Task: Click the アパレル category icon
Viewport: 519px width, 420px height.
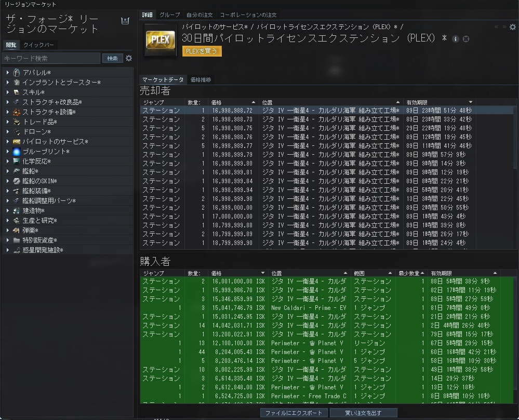Action: (x=17, y=73)
